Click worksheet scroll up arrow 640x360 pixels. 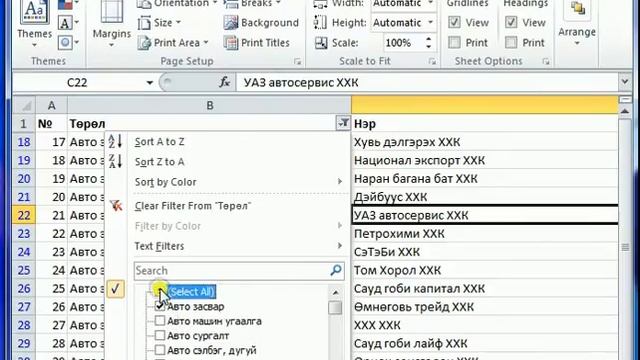625,111
